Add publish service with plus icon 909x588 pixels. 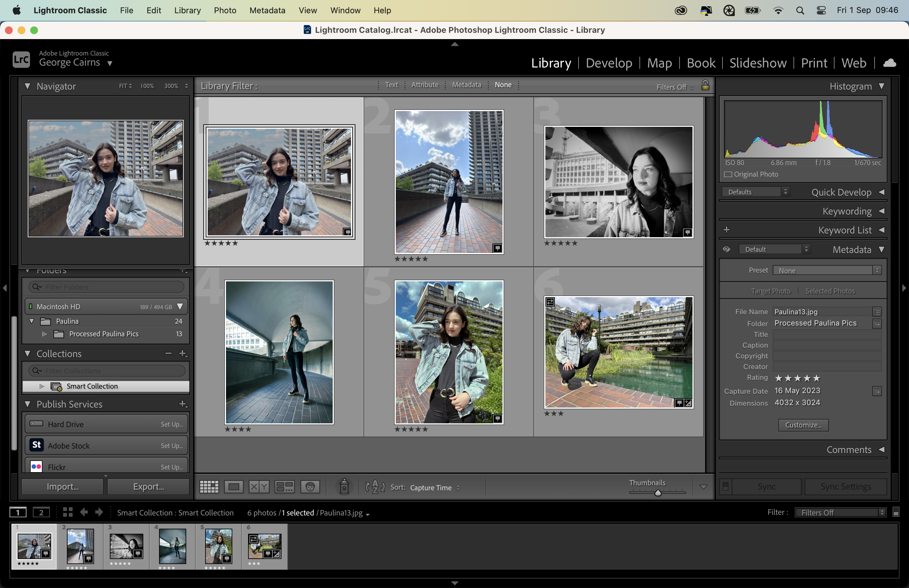[x=183, y=404]
